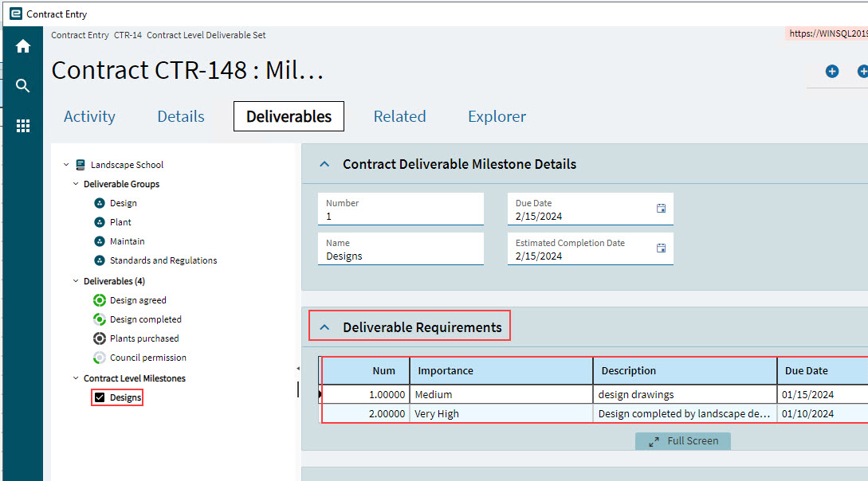Click the Maintain deliverable group icon
Screen dimensions: 868x481
coord(100,241)
